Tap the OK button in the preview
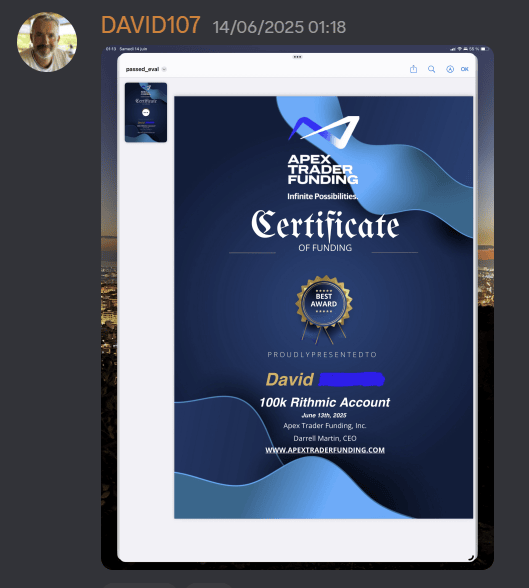Viewport: 529px width, 588px height. pos(465,69)
